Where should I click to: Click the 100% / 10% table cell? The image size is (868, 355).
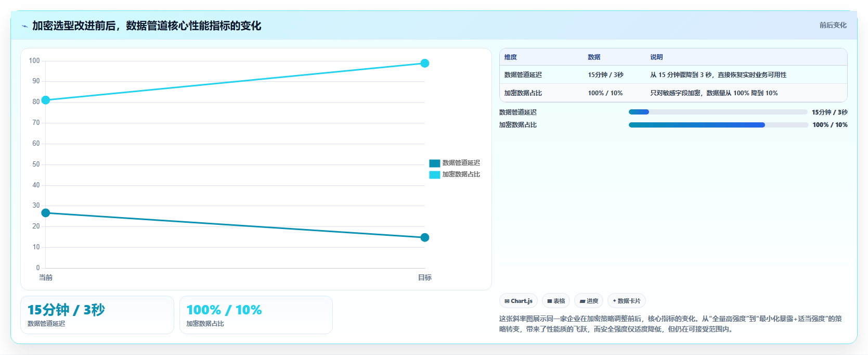point(605,93)
